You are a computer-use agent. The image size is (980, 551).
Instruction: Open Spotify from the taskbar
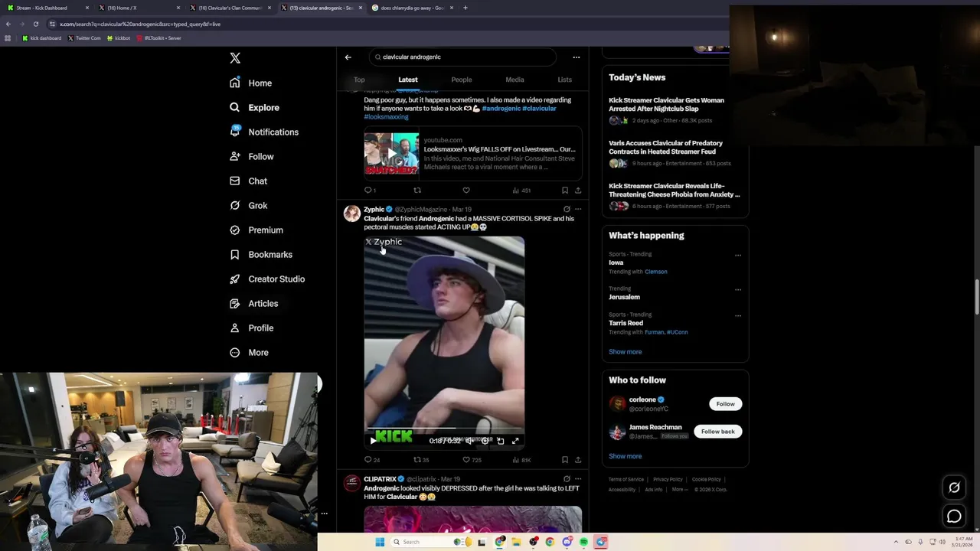(583, 542)
